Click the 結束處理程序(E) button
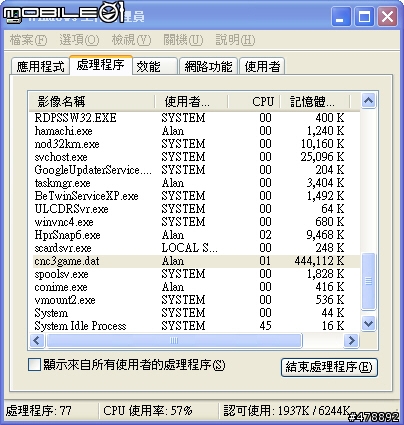The image size is (404, 425). point(329,367)
